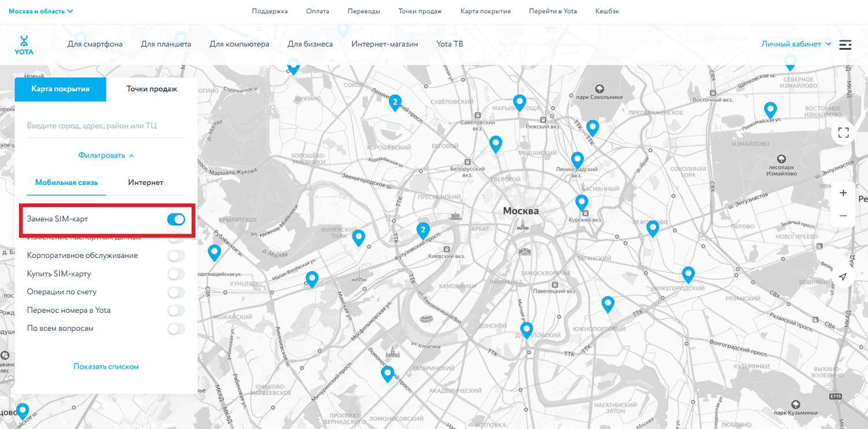Expand Личный кабинет dropdown
Image resolution: width=868 pixels, height=429 pixels.
click(796, 44)
